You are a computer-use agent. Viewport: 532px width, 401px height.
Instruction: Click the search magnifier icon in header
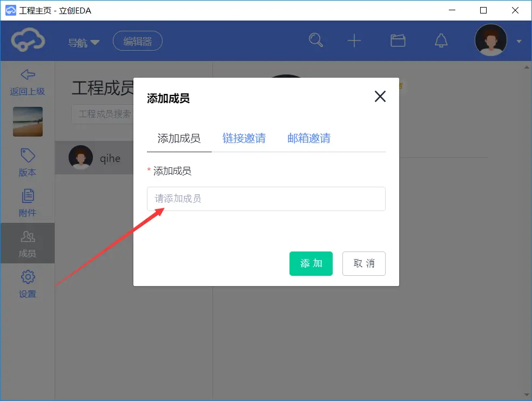click(316, 40)
